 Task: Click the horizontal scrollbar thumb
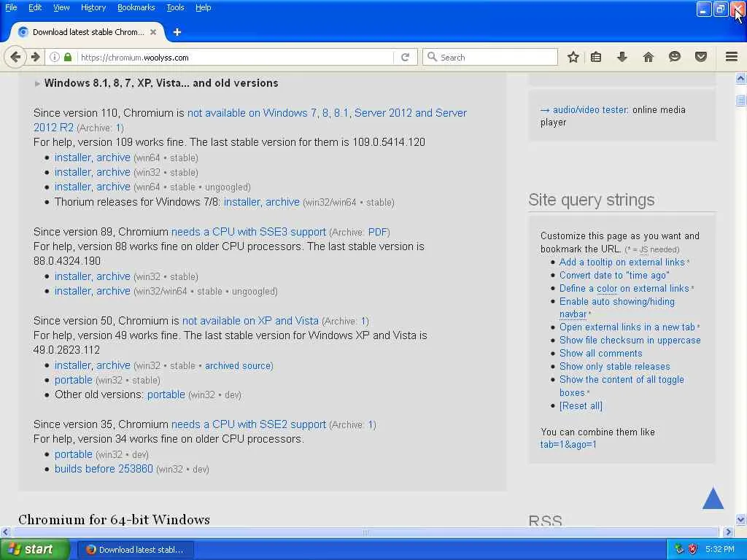pyautogui.click(x=365, y=532)
